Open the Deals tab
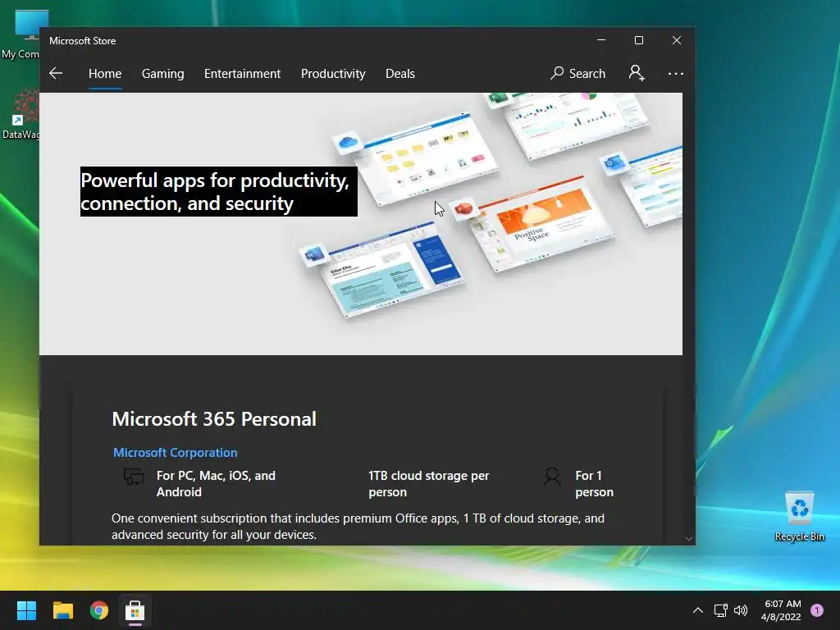Viewport: 840px width, 630px height. click(x=400, y=73)
